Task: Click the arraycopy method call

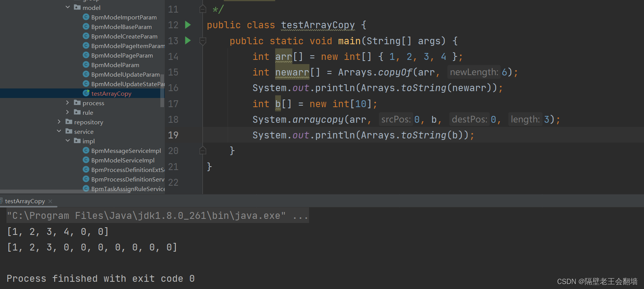Action: [x=318, y=120]
